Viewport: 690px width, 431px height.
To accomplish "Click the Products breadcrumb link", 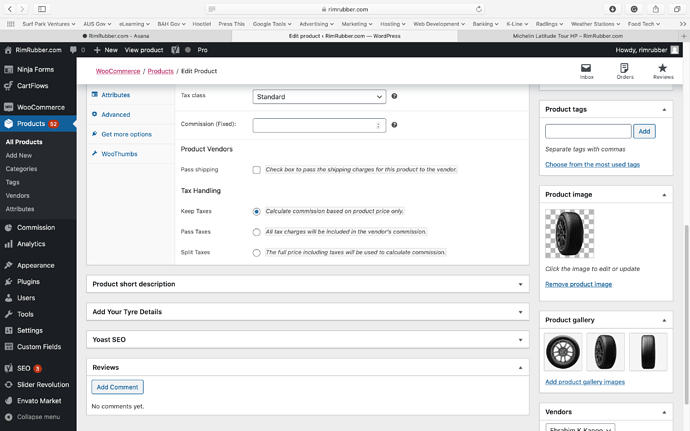I will [x=161, y=71].
